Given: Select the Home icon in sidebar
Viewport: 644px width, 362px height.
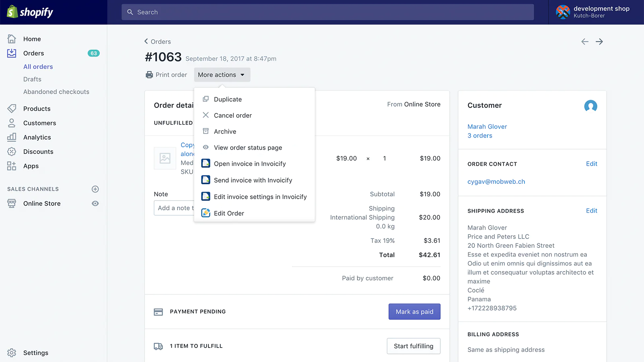Looking at the screenshot, I should tap(12, 39).
